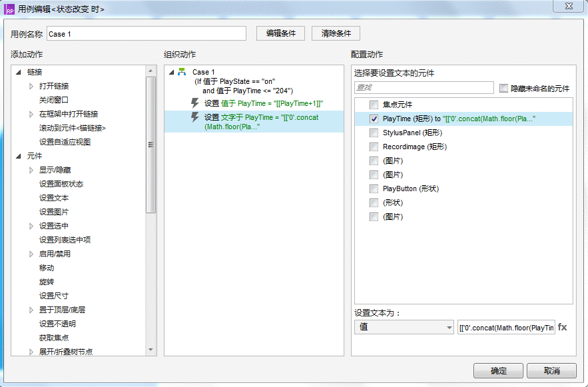The height and width of the screenshot is (387, 588).
Task: Click lightning icon of 设置 值于 PlayTime action
Action: (194, 103)
